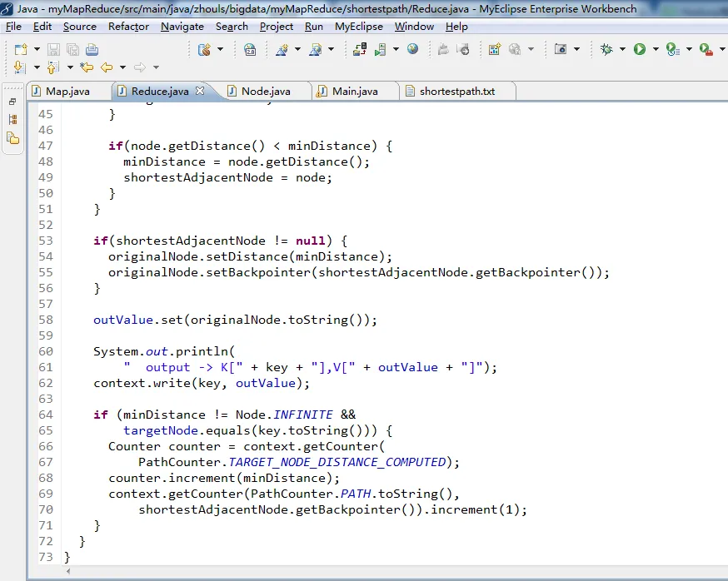This screenshot has height=581, width=728.
Task: Click the INFINITE constant on line 64
Action: [302, 415]
